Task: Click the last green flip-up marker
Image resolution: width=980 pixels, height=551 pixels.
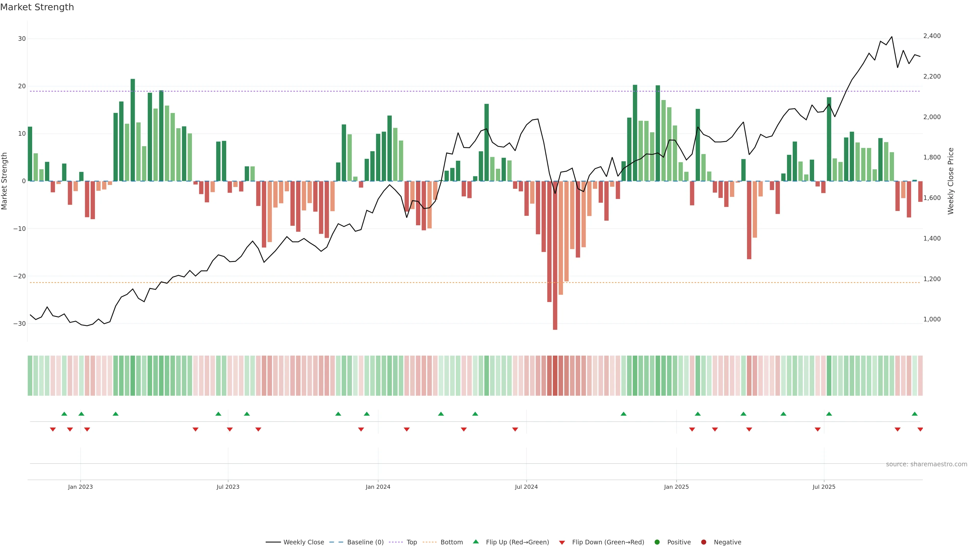Action: tap(915, 414)
